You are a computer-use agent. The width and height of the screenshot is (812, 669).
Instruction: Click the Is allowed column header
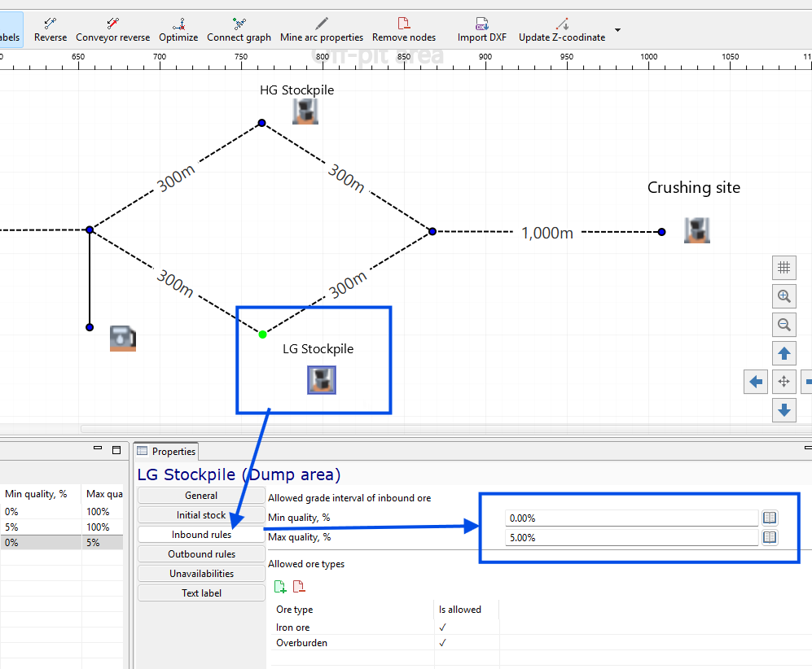[467, 610]
